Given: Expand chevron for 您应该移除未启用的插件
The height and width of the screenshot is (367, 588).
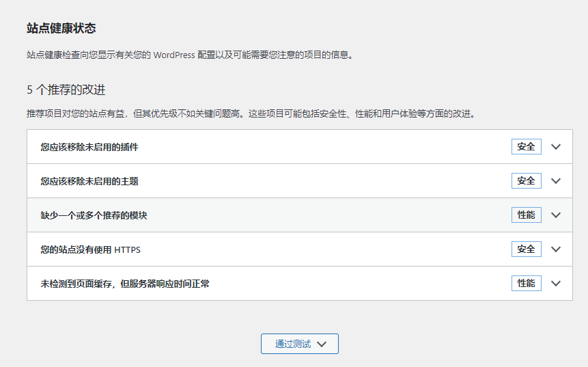Looking at the screenshot, I should (555, 147).
